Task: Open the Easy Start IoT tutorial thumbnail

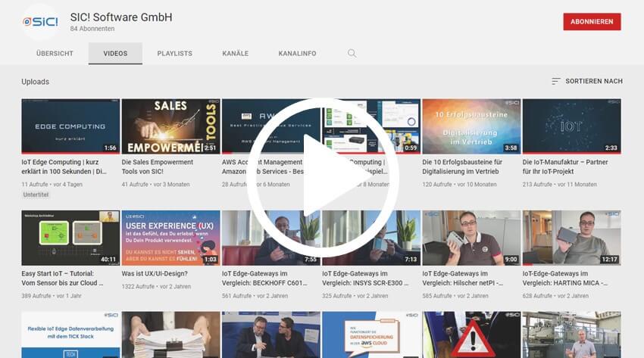Action: coord(70,238)
